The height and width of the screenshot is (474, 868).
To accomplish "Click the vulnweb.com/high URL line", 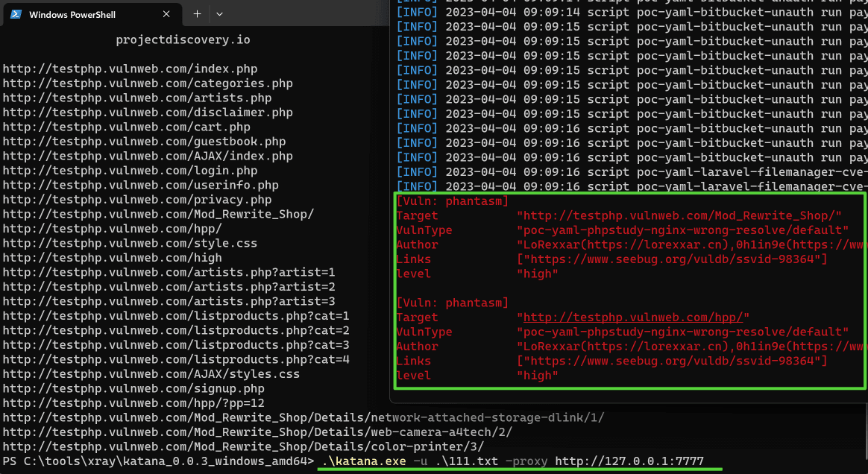I will (x=113, y=258).
